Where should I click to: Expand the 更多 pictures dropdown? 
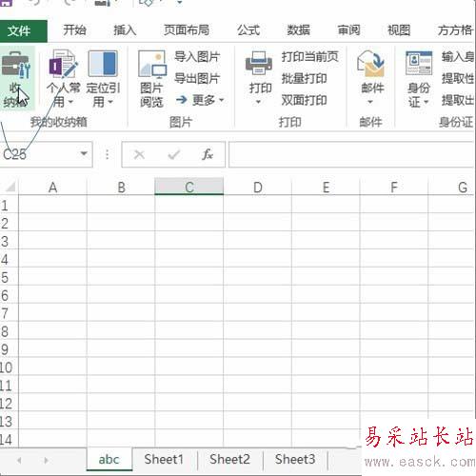pos(222,100)
